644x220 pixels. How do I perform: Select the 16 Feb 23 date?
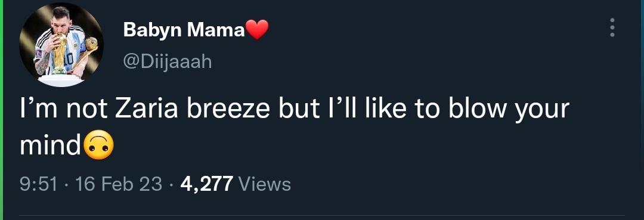click(x=119, y=184)
